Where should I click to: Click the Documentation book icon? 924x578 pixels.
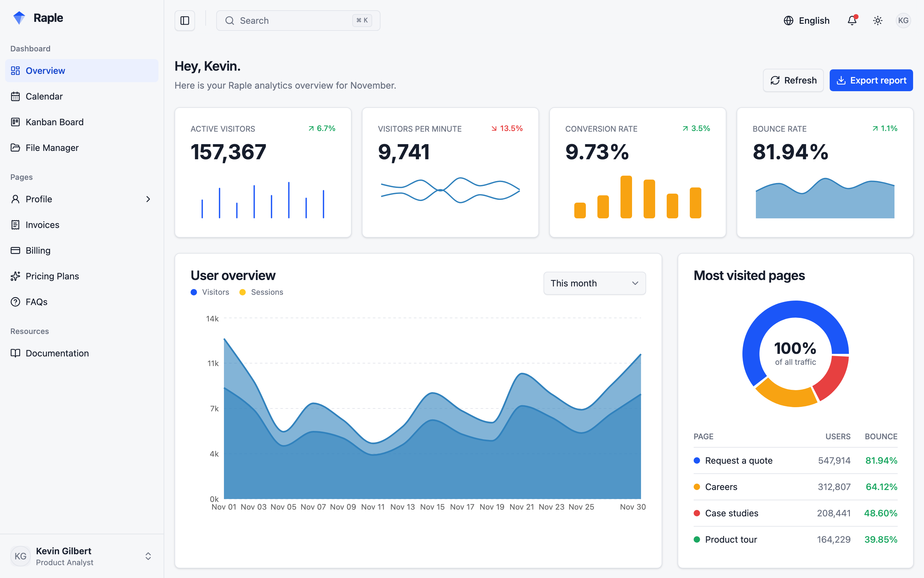point(15,353)
